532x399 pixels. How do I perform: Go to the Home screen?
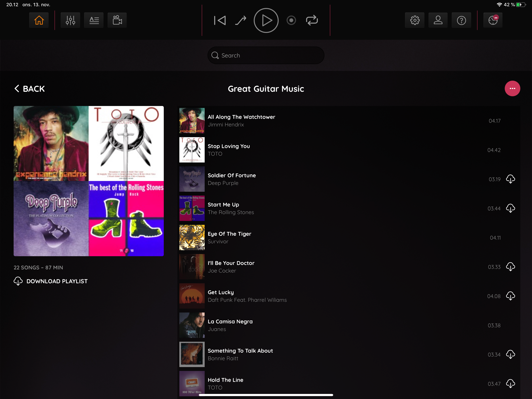pyautogui.click(x=39, y=20)
